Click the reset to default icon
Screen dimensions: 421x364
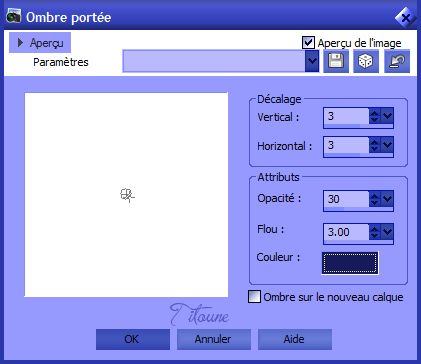397,61
